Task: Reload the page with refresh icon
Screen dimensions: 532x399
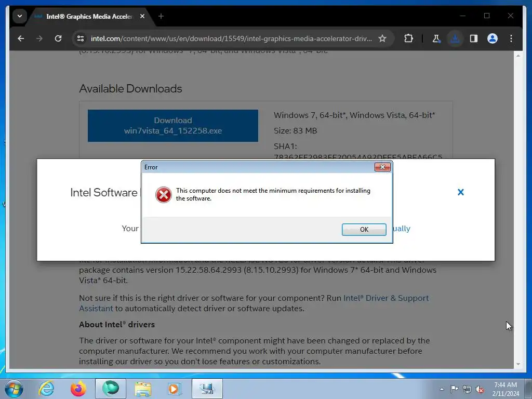Action: pyautogui.click(x=58, y=38)
